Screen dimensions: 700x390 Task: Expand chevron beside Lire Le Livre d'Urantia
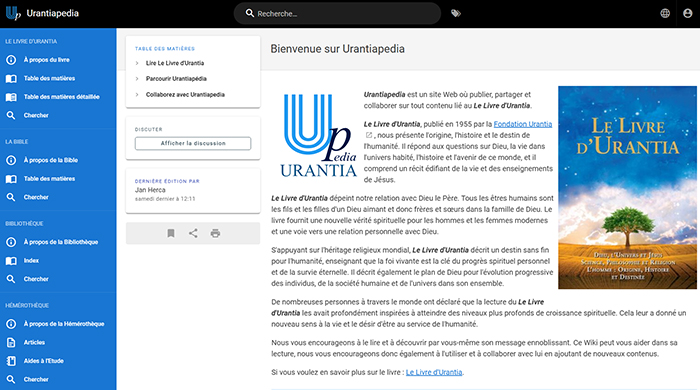coord(137,63)
